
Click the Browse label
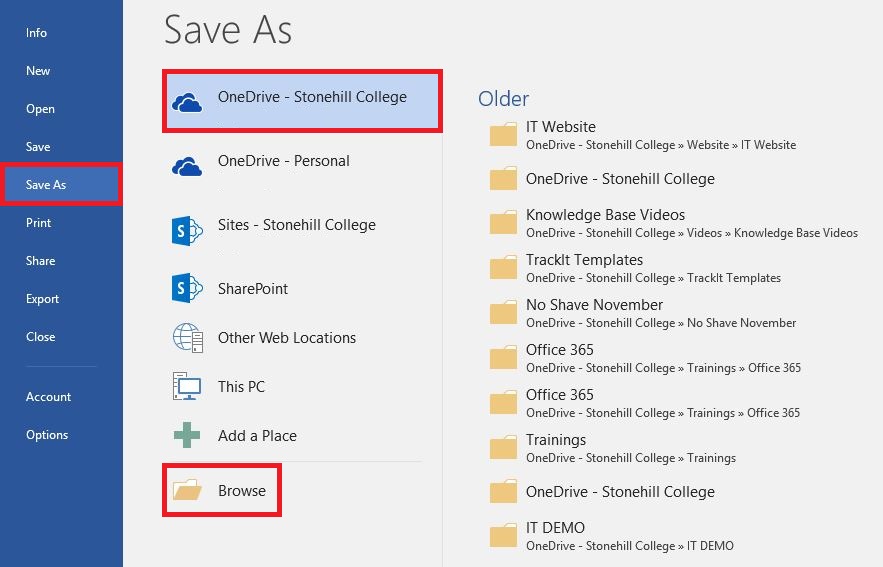pyautogui.click(x=242, y=491)
